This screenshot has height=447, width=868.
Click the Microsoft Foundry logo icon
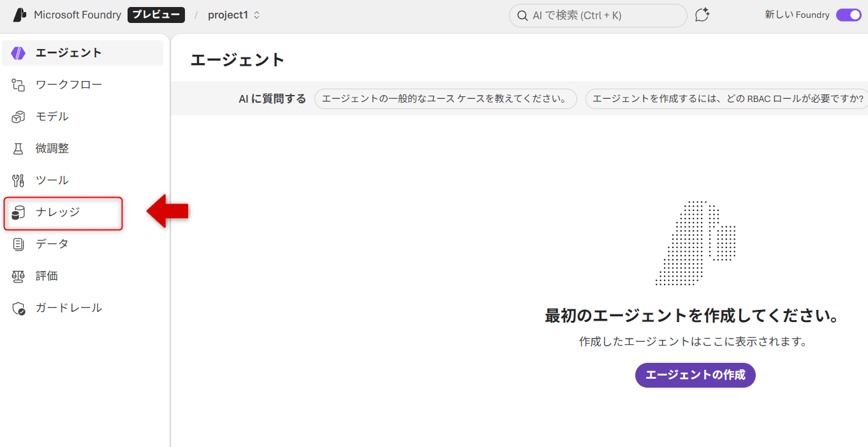pyautogui.click(x=20, y=15)
